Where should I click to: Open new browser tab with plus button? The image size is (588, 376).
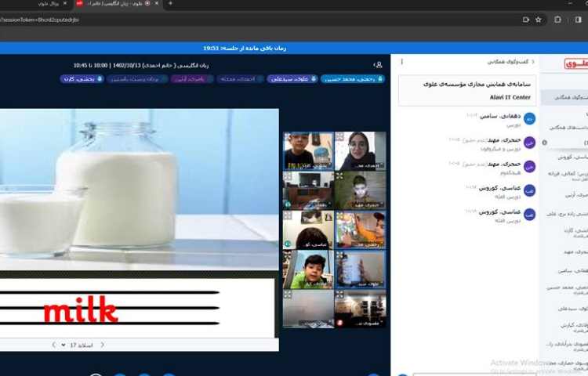click(x=170, y=4)
